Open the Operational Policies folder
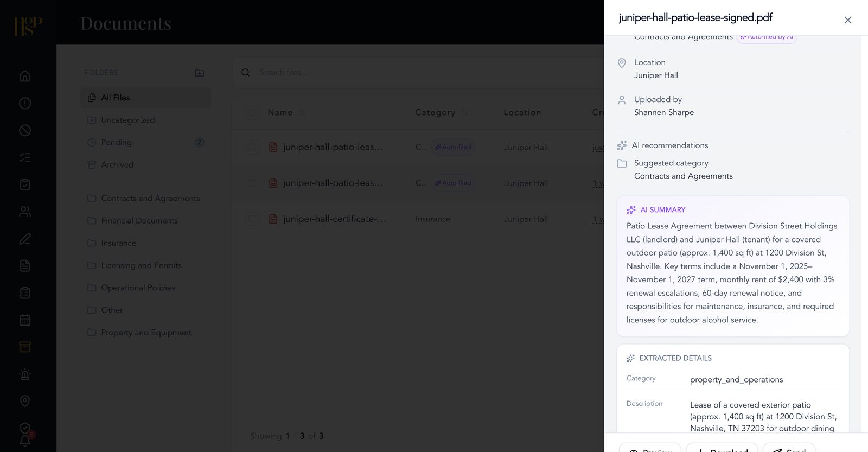 146,288
